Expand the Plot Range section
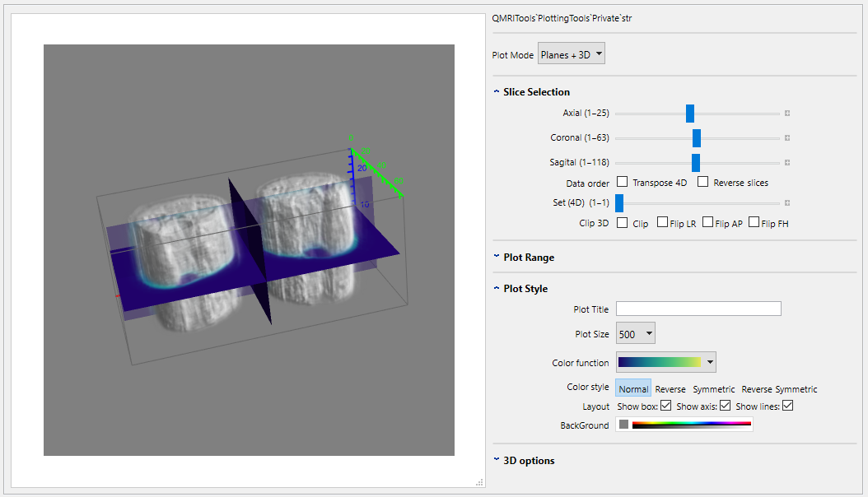868x497 pixels. tap(529, 258)
